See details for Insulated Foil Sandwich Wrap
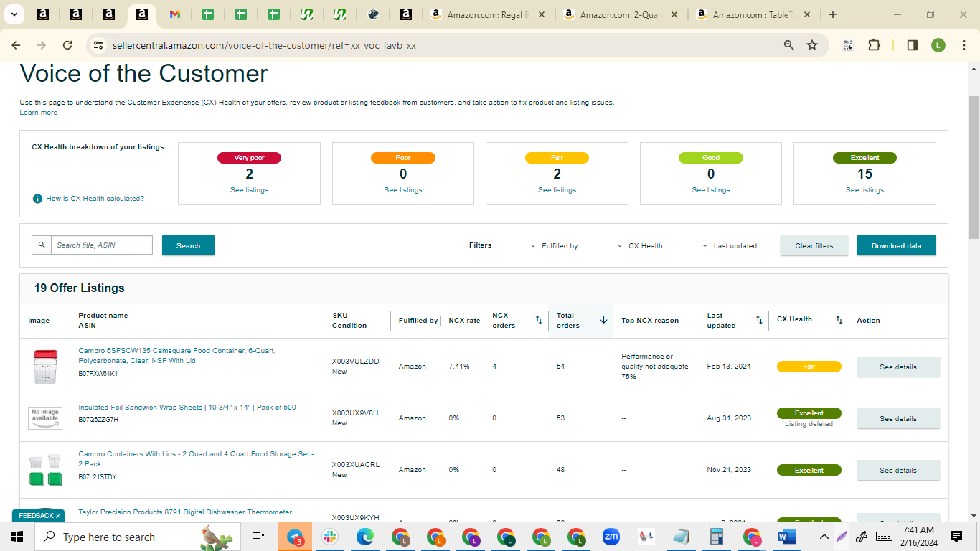Viewport: 980px width, 551px height. (898, 418)
